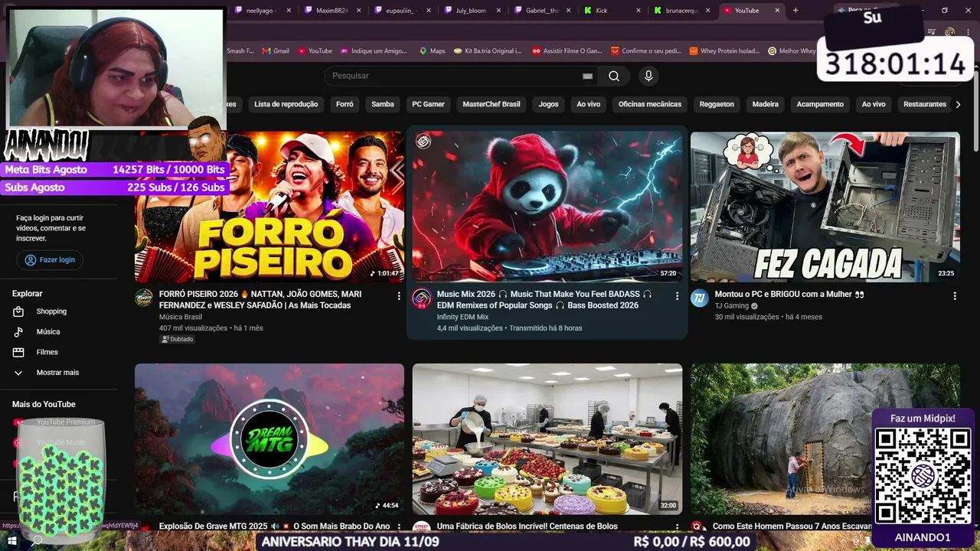Select the Música note icon in sidebar
This screenshot has width=980, height=551.
point(18,331)
